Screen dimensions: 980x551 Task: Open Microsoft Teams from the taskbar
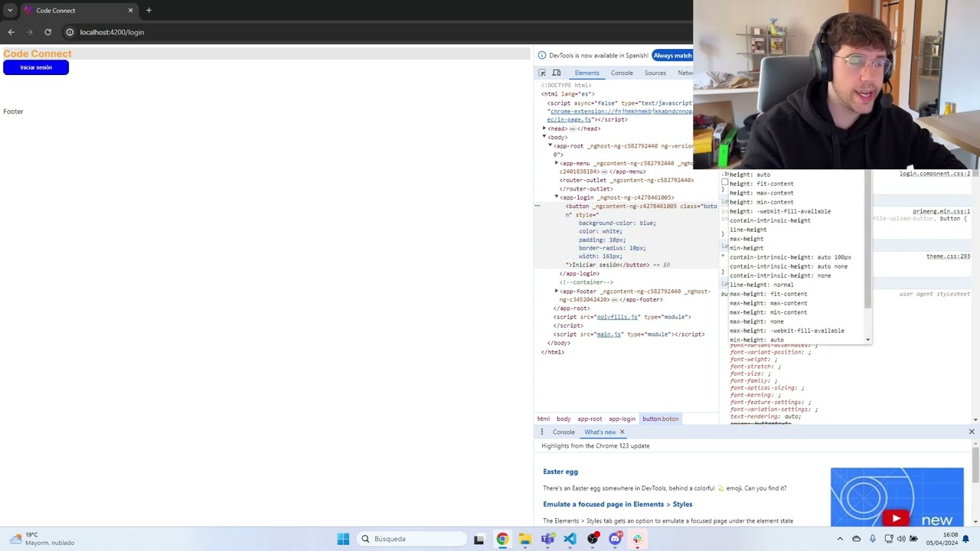[x=547, y=539]
